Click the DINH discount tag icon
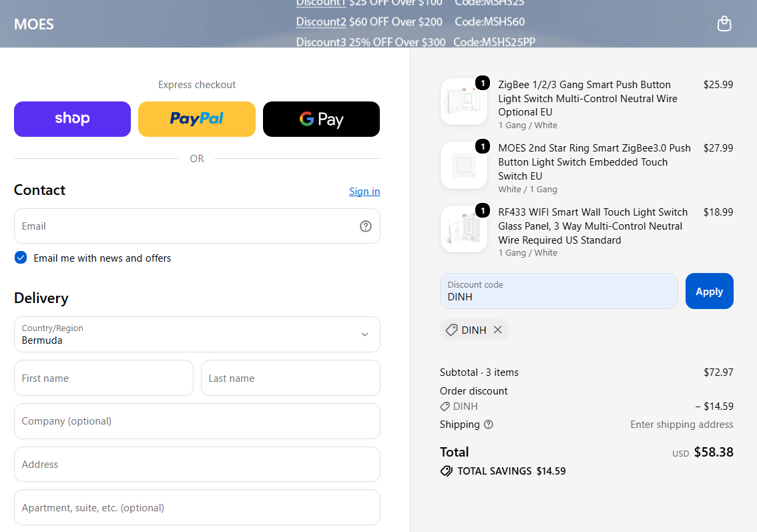The image size is (757, 532). (451, 330)
